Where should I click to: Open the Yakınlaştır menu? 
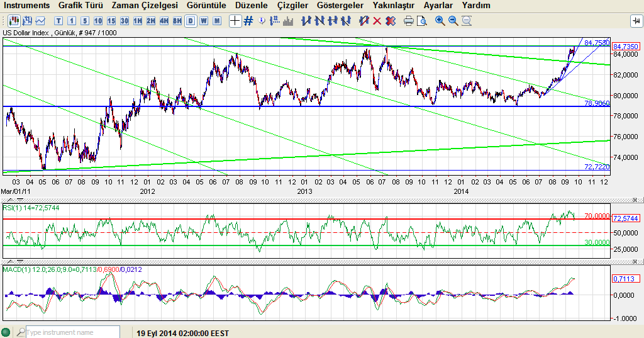click(x=394, y=5)
